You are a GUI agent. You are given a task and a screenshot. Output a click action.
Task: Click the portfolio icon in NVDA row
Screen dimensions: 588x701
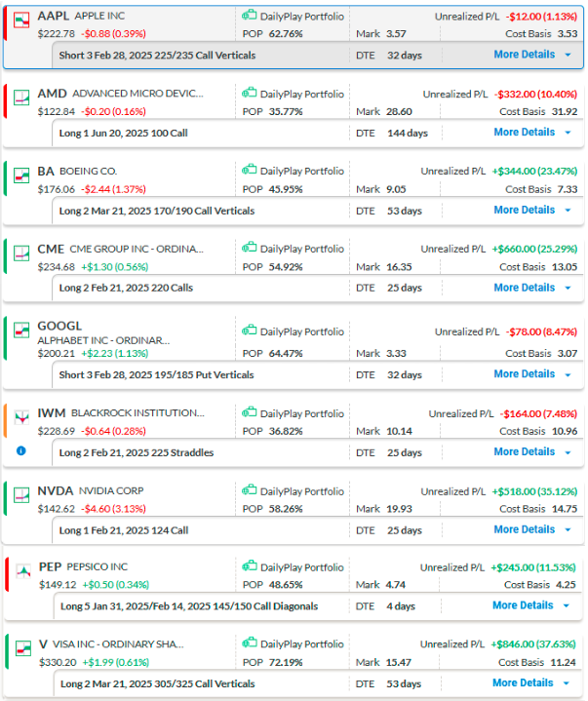[250, 490]
